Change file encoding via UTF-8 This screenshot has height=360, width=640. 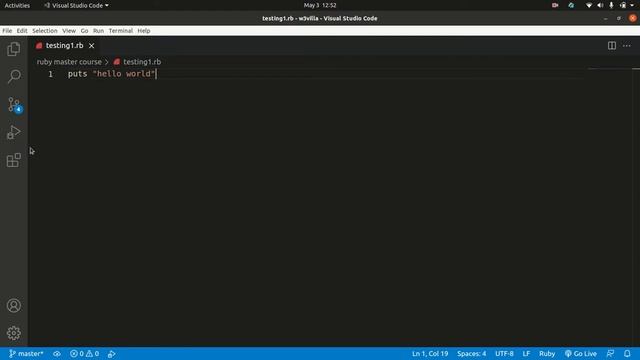pyautogui.click(x=504, y=353)
